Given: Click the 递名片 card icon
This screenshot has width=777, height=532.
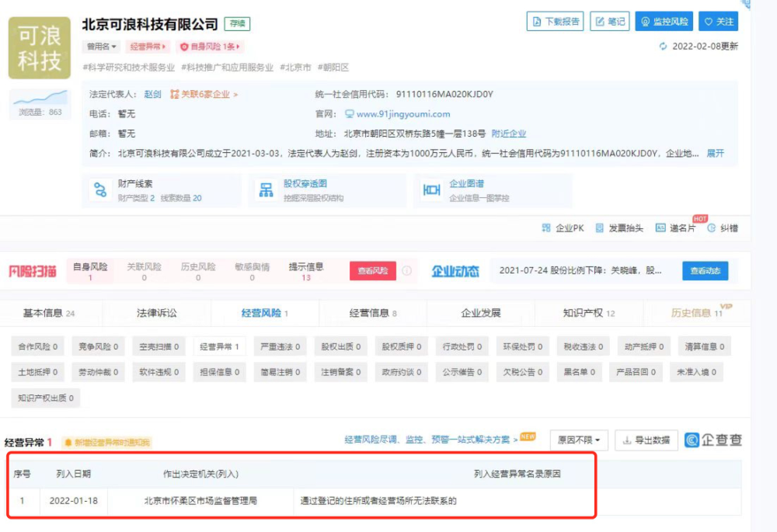Looking at the screenshot, I should [660, 228].
